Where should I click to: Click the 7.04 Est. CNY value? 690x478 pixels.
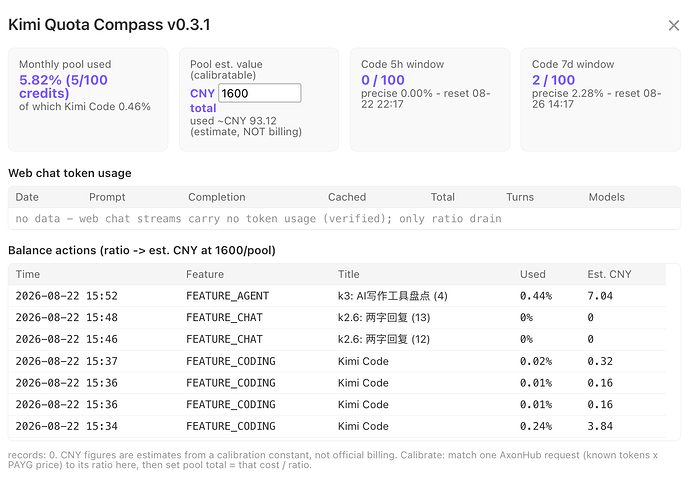point(600,296)
